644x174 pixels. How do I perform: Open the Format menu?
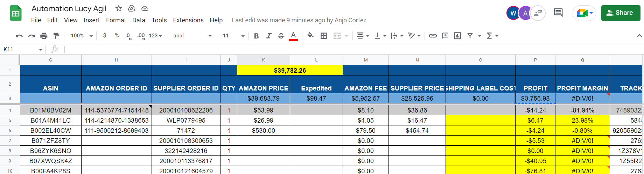[116, 20]
